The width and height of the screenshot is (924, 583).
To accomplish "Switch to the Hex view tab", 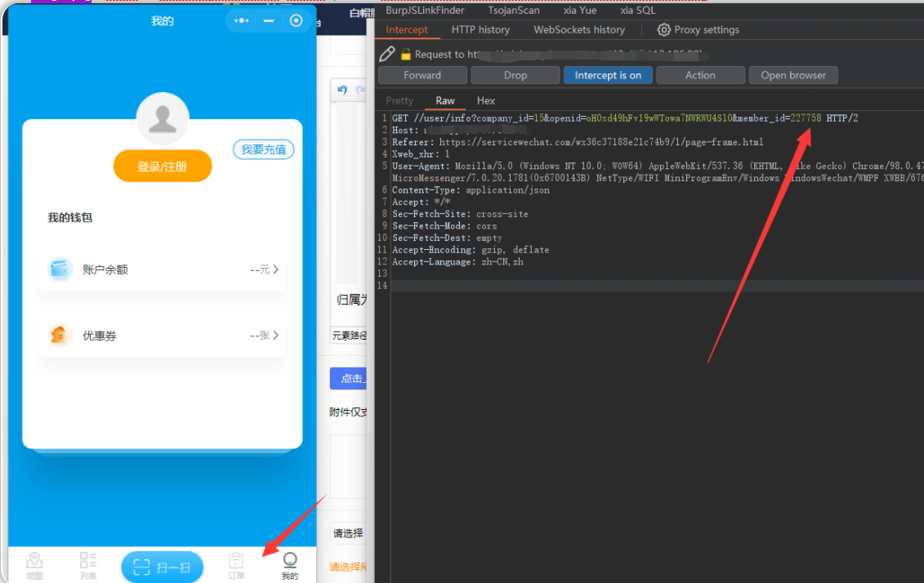I will (486, 100).
